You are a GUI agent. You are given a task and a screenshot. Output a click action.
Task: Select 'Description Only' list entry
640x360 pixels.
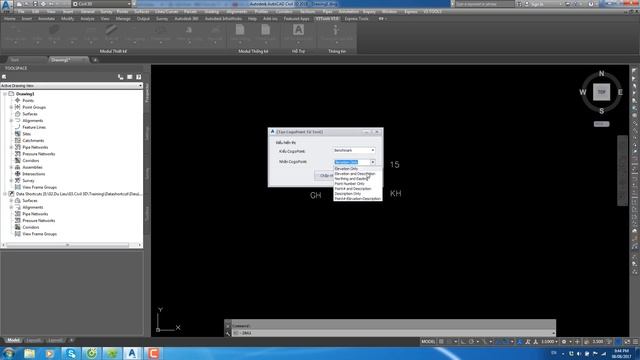click(348, 193)
